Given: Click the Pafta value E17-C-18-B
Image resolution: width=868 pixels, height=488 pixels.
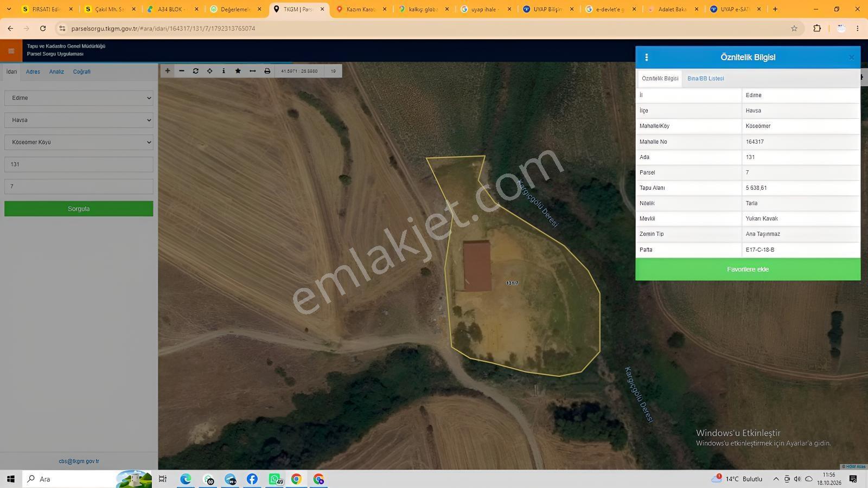Looking at the screenshot, I should [760, 250].
